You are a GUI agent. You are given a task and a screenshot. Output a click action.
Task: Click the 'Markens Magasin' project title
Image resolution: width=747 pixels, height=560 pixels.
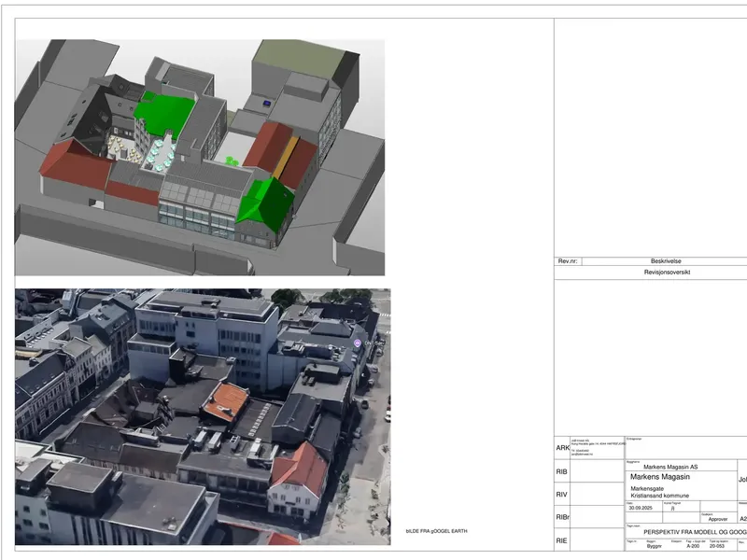tap(660, 477)
